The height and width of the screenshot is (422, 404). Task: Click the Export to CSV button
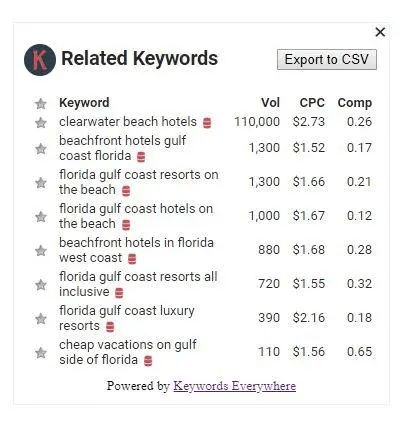point(327,60)
